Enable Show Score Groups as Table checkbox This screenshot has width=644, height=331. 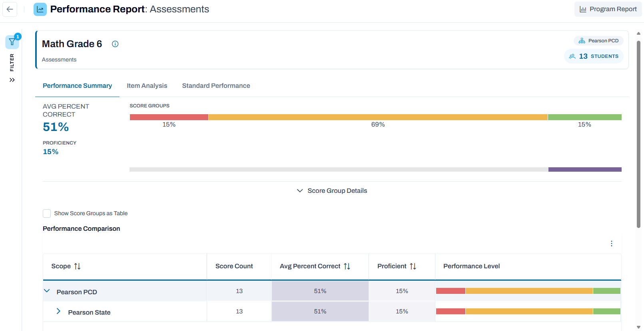[47, 214]
